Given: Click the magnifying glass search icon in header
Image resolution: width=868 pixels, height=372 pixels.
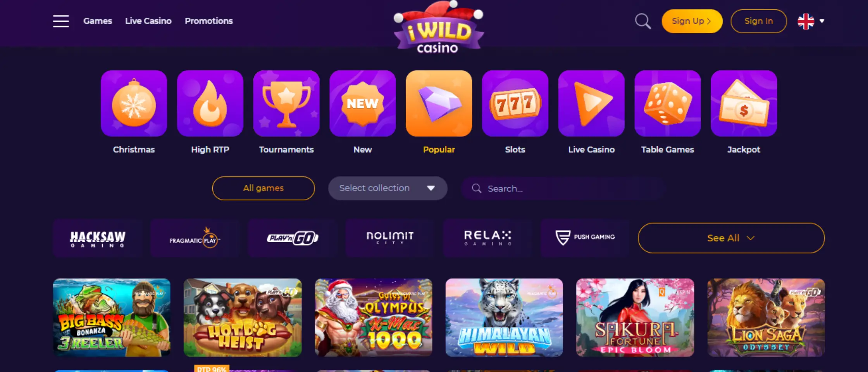Looking at the screenshot, I should click(x=643, y=21).
